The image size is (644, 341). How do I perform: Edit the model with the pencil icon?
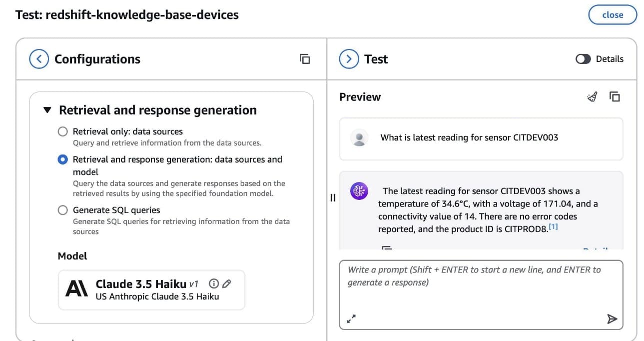click(226, 284)
